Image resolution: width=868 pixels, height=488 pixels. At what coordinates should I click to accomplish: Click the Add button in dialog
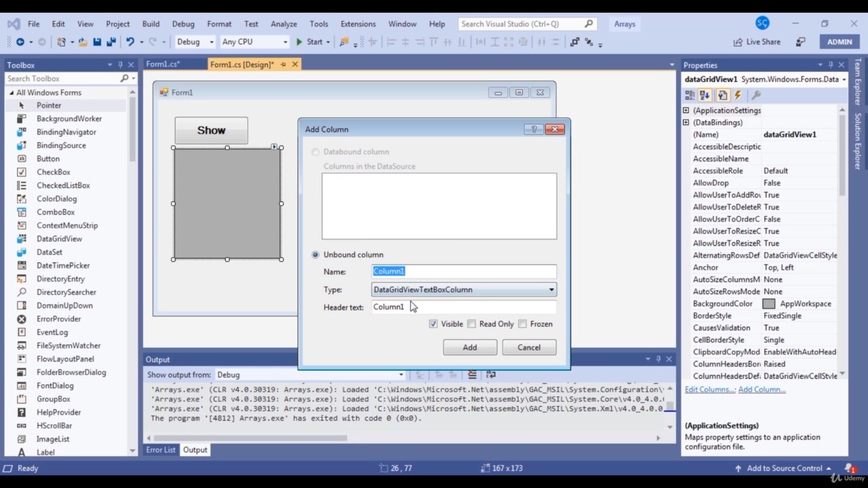point(469,348)
